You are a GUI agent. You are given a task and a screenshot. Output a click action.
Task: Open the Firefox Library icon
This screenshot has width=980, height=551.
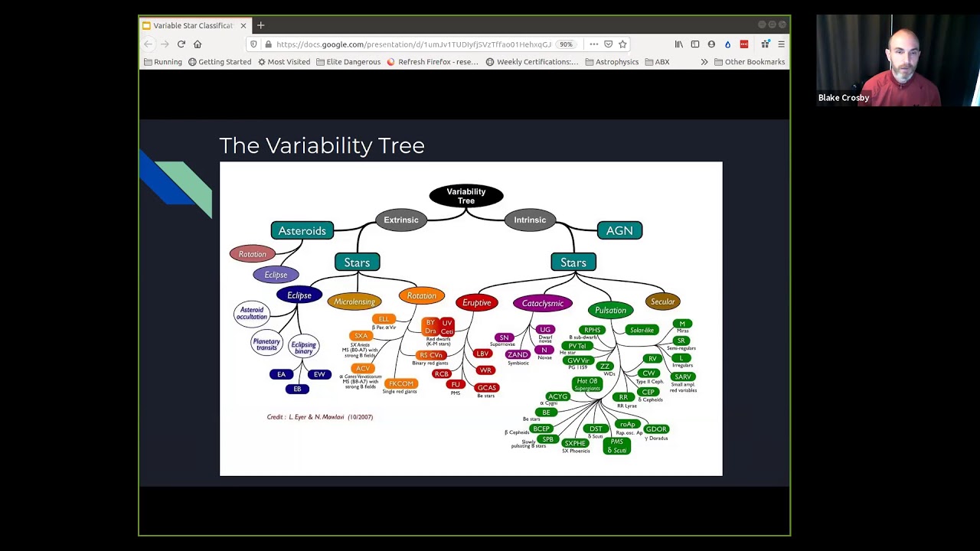(x=678, y=44)
